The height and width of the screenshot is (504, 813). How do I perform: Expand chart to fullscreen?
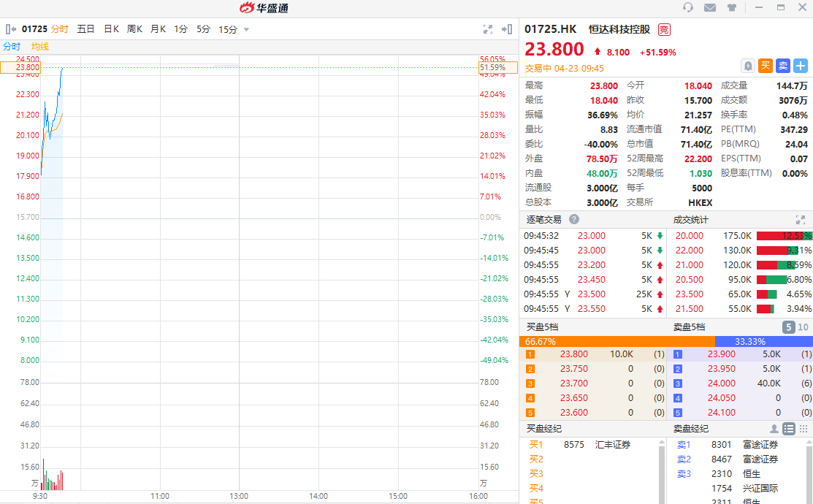[x=488, y=29]
